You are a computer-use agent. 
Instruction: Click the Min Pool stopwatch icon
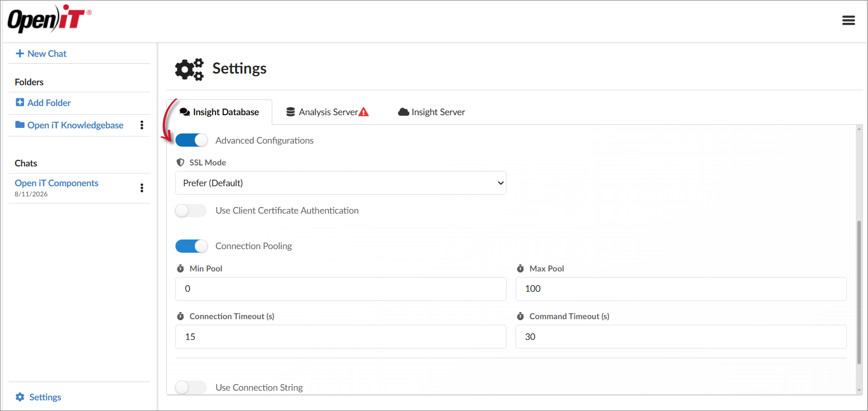pyautogui.click(x=180, y=268)
